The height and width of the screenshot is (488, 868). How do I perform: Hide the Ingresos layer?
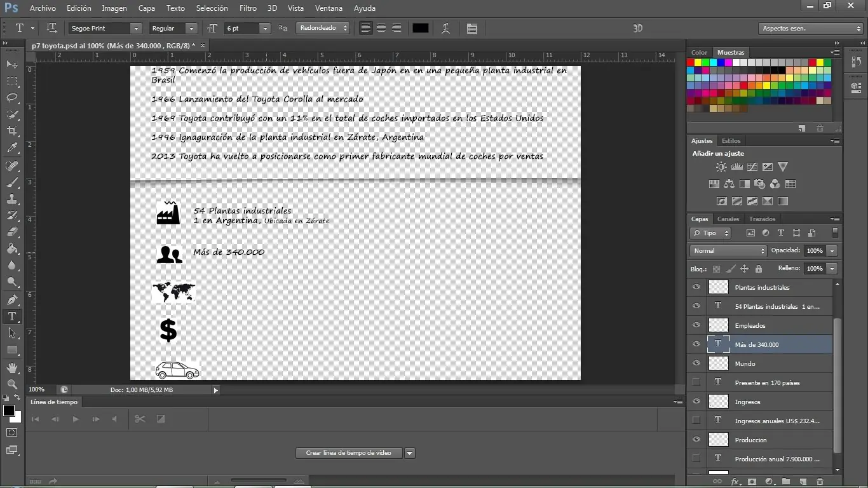click(x=696, y=402)
